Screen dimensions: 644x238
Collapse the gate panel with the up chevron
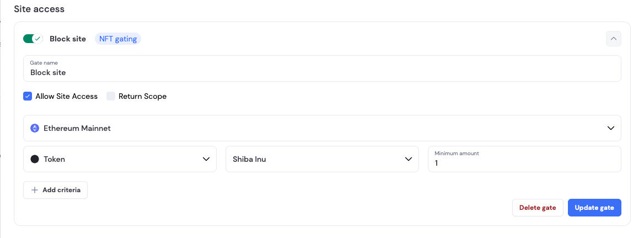(x=613, y=39)
